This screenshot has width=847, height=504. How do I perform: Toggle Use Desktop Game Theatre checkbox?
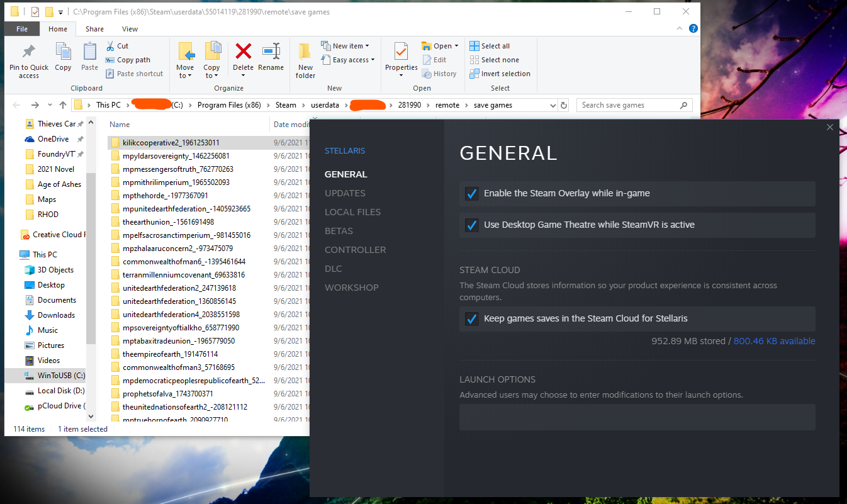click(471, 225)
